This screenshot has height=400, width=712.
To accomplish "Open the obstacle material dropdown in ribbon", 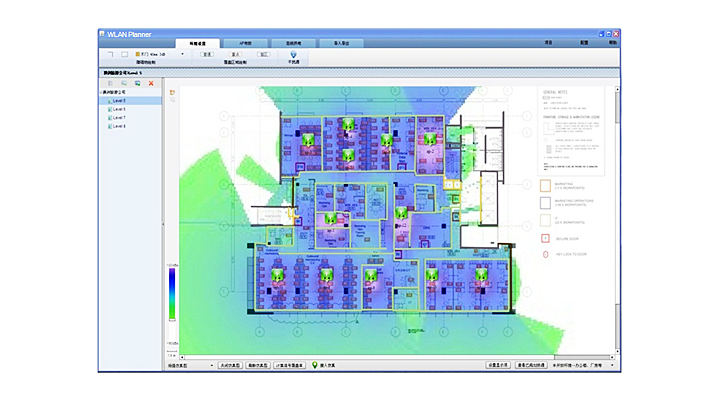I will coord(181,54).
